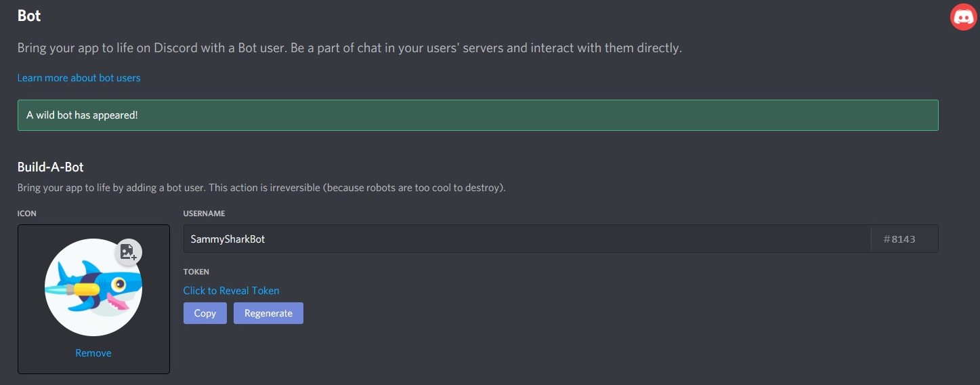Click the ICON field label
The height and width of the screenshot is (385, 980).
click(27, 214)
